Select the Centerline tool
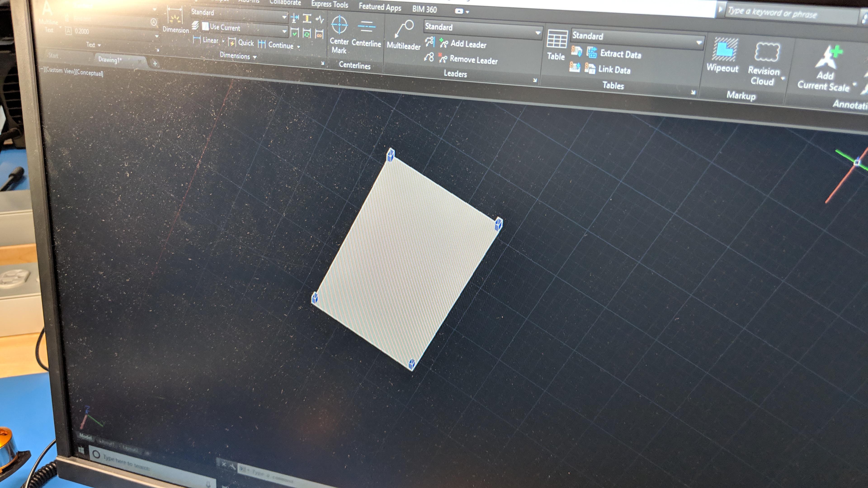The width and height of the screenshot is (868, 488). (x=366, y=27)
